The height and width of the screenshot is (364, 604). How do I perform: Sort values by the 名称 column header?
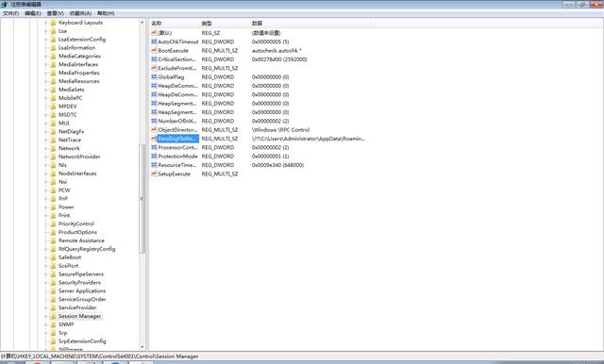pos(174,24)
